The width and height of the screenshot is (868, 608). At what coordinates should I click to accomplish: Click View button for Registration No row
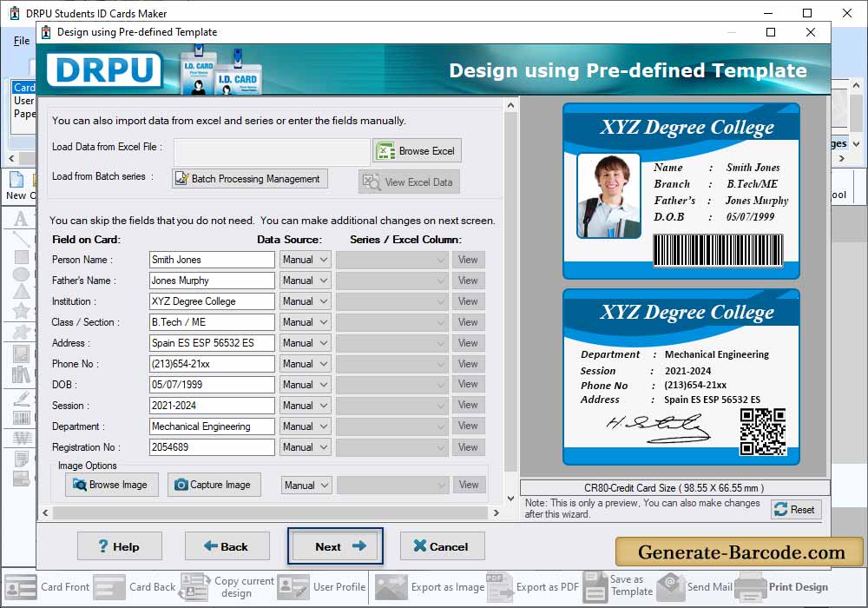[469, 447]
